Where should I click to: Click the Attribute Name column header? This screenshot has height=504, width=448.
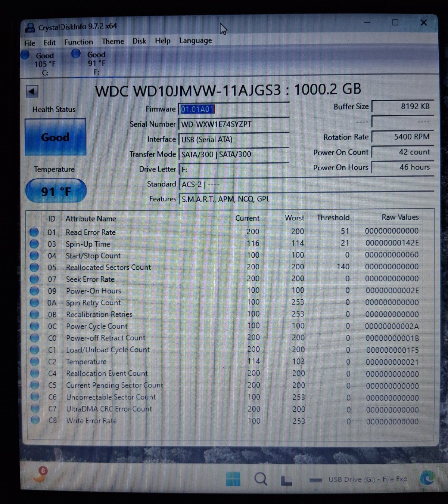click(91, 219)
